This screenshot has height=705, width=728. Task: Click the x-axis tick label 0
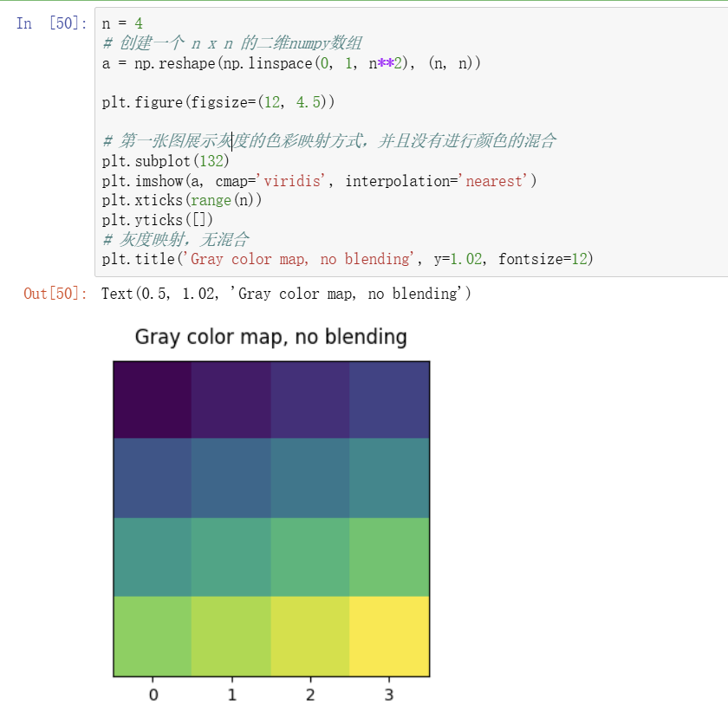click(x=153, y=695)
